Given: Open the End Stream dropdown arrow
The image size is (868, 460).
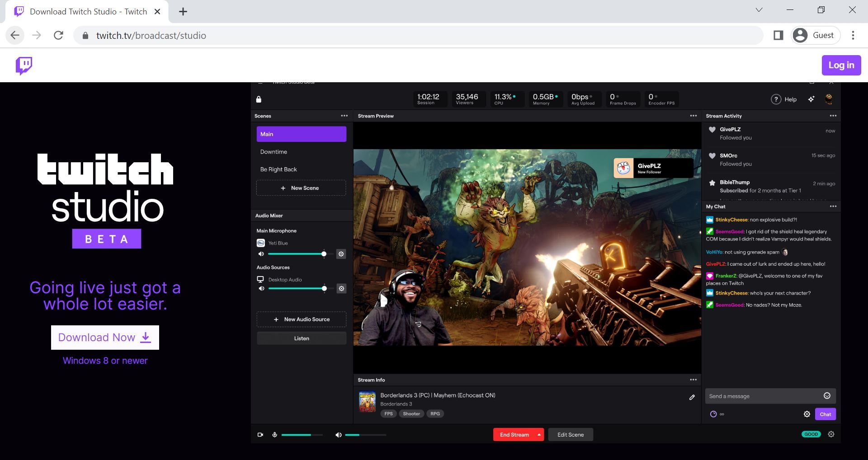Looking at the screenshot, I should [538, 434].
